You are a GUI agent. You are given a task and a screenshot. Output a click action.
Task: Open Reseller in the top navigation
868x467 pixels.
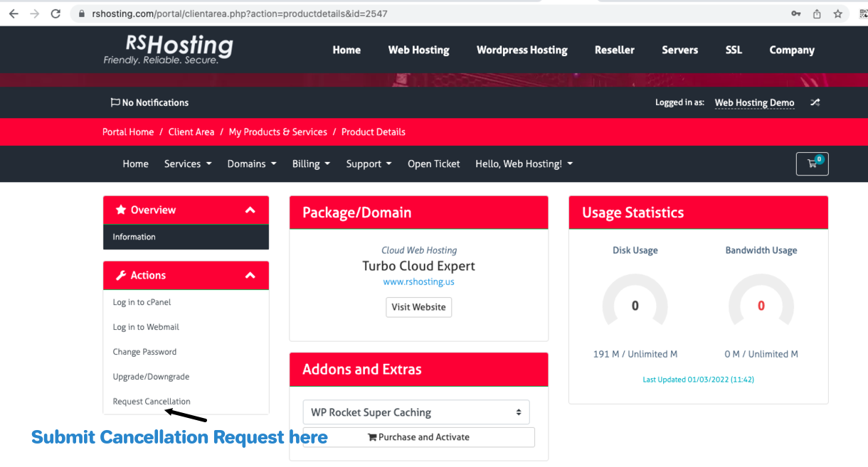point(615,50)
